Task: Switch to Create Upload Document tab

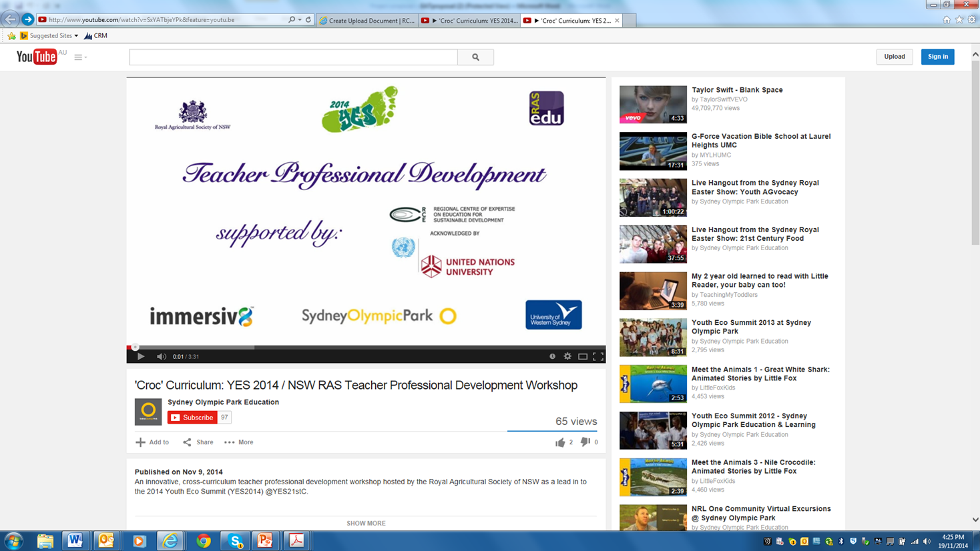Action: 366,21
